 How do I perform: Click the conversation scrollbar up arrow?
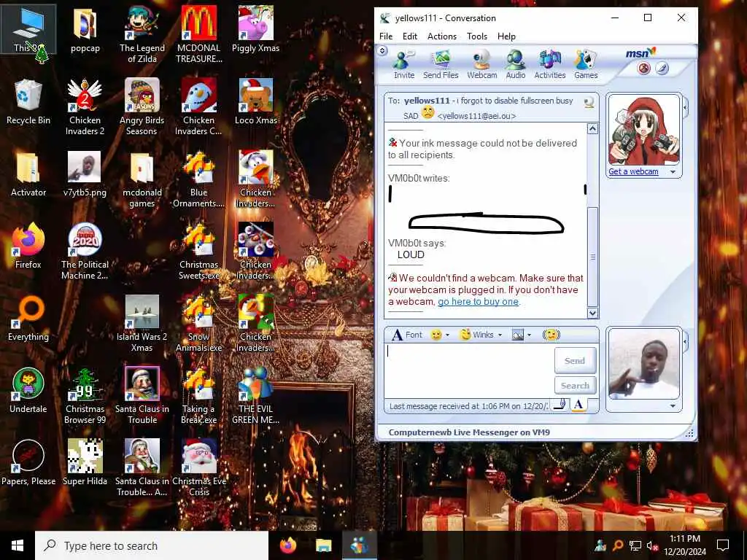click(592, 129)
